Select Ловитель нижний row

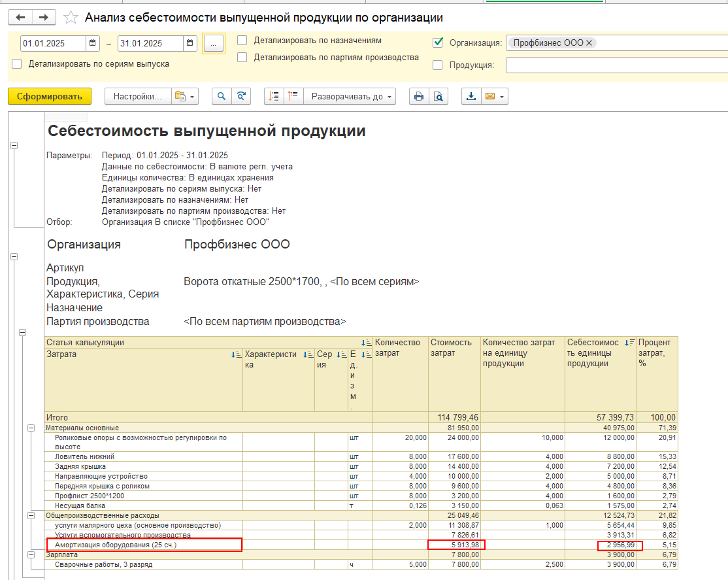[361, 457]
